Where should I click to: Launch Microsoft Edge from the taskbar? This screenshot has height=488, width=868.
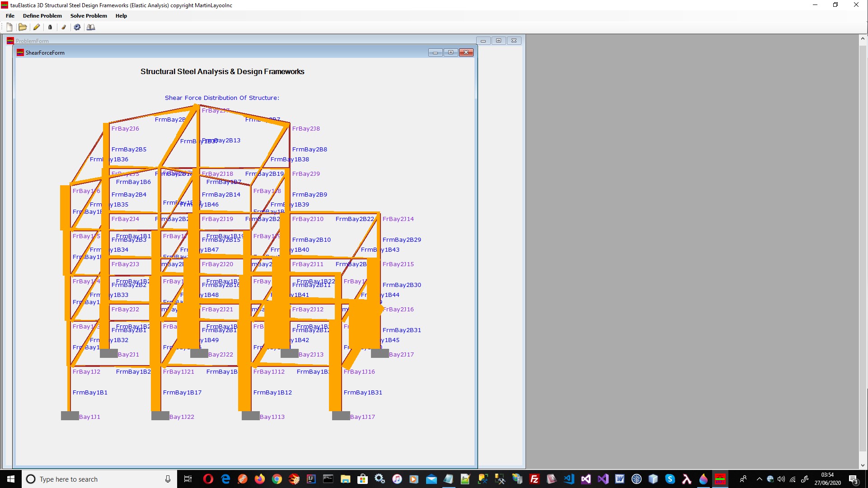pos(225,479)
